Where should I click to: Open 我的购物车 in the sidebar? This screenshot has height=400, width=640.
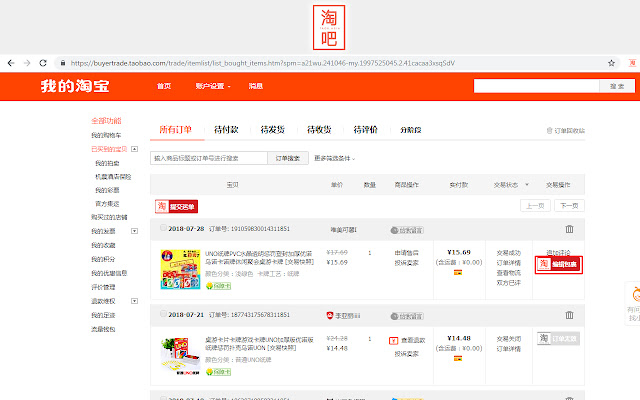[106, 135]
